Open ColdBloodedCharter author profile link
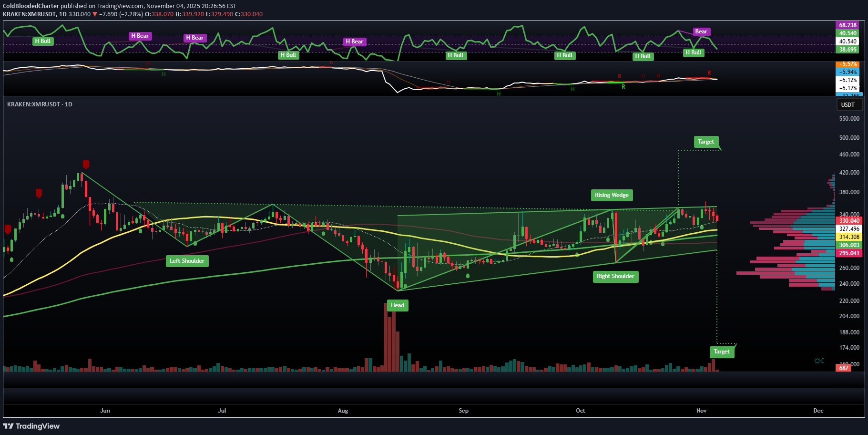Image resolution: width=868 pixels, height=435 pixels. 31,6
